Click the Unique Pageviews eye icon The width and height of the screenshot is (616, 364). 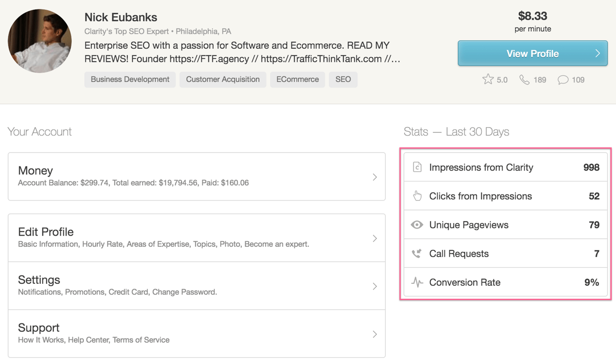click(x=417, y=225)
